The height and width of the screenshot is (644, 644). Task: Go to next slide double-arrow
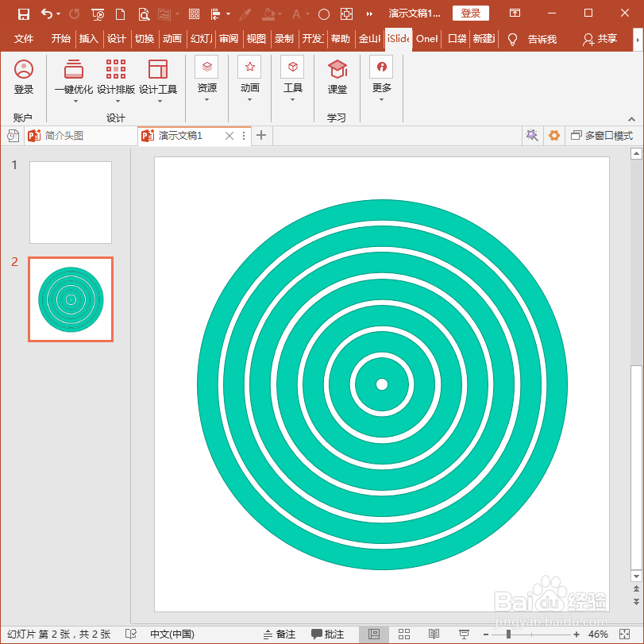coord(636,602)
